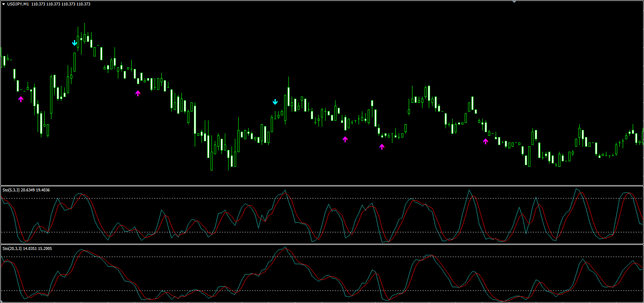644x303 pixels.
Task: Click the Sto(5,3,3) indicator label
Action: [x=10, y=190]
